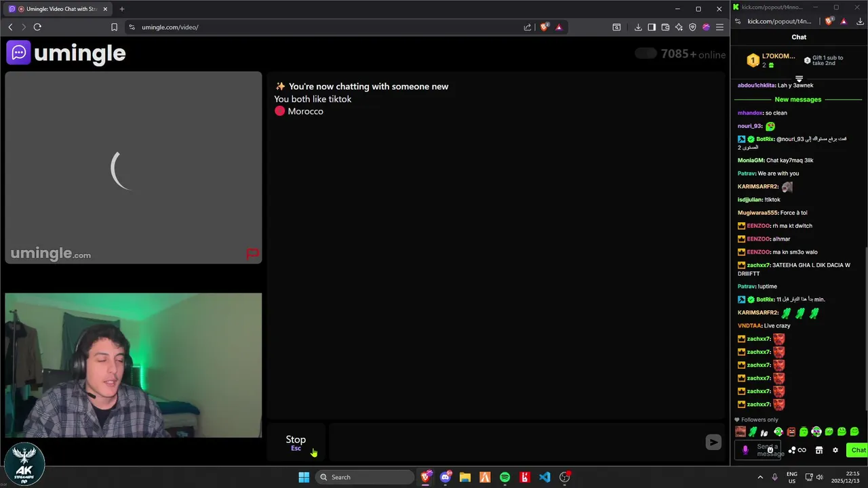Insert the angry red face emote

(791, 432)
